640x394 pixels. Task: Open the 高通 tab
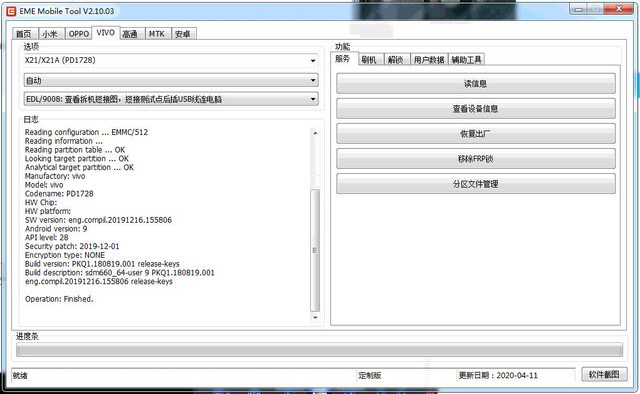[x=131, y=34]
